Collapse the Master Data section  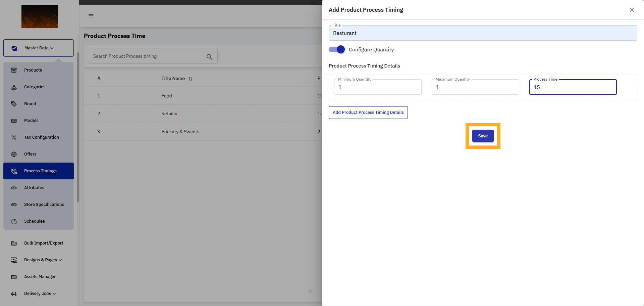(38, 48)
